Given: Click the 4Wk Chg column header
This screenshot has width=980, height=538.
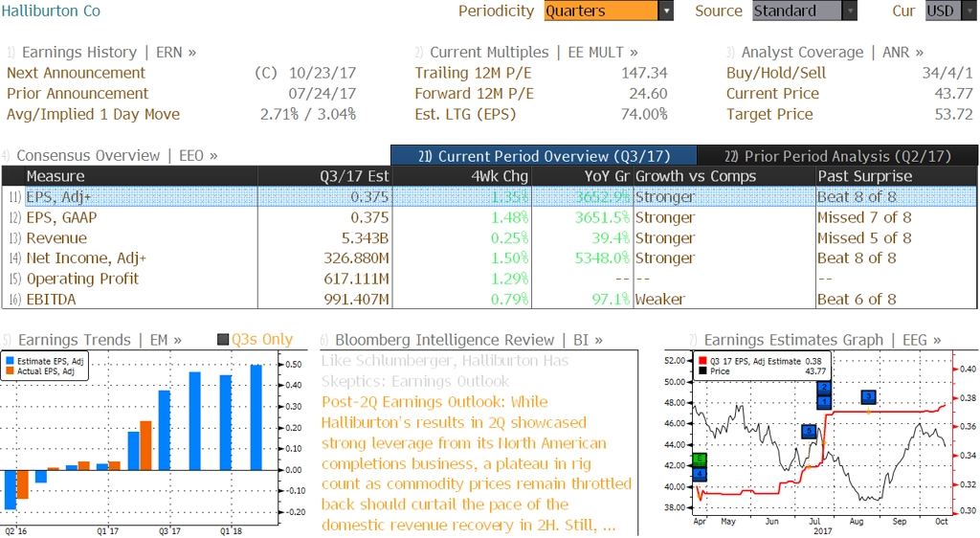Looking at the screenshot, I should click(461, 176).
